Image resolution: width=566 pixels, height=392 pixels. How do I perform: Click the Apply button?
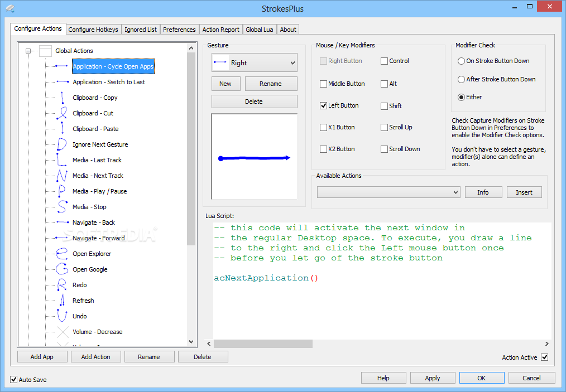[433, 378]
